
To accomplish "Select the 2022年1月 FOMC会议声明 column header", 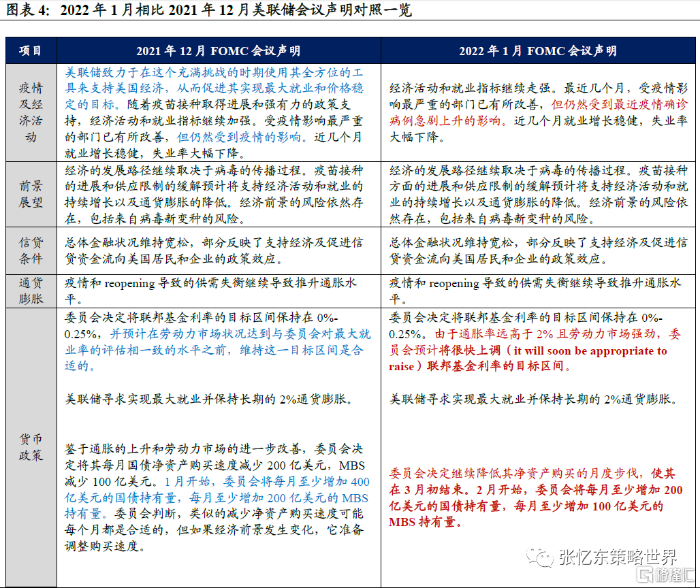I will tap(538, 51).
